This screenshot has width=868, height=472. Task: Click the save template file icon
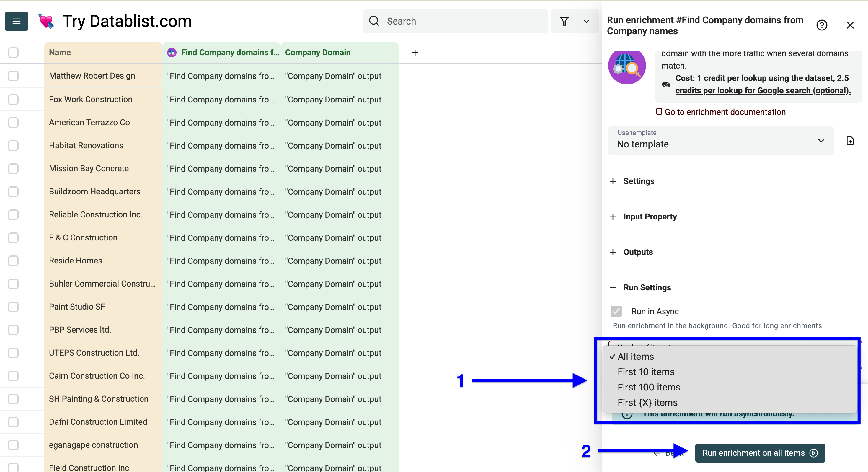point(850,141)
